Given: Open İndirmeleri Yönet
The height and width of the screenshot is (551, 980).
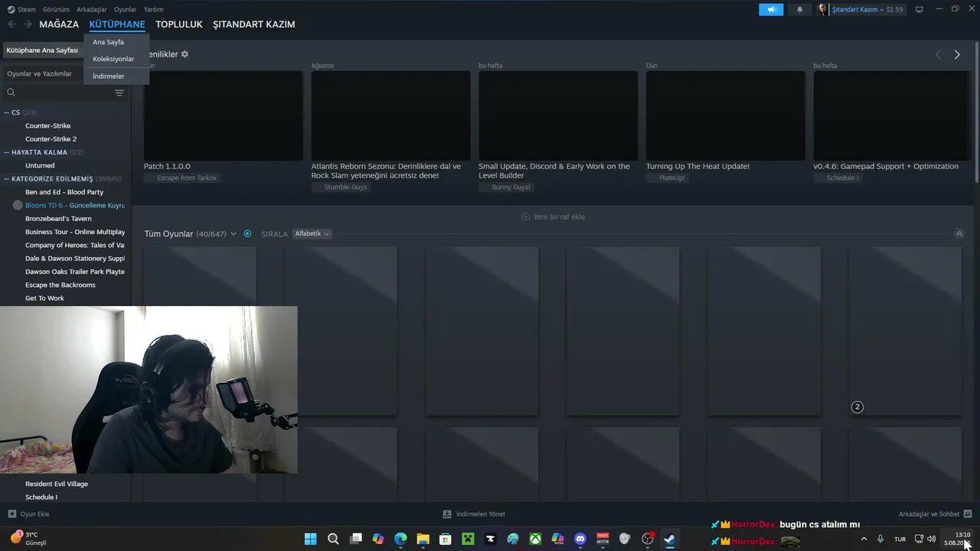Looking at the screenshot, I should pos(474,514).
